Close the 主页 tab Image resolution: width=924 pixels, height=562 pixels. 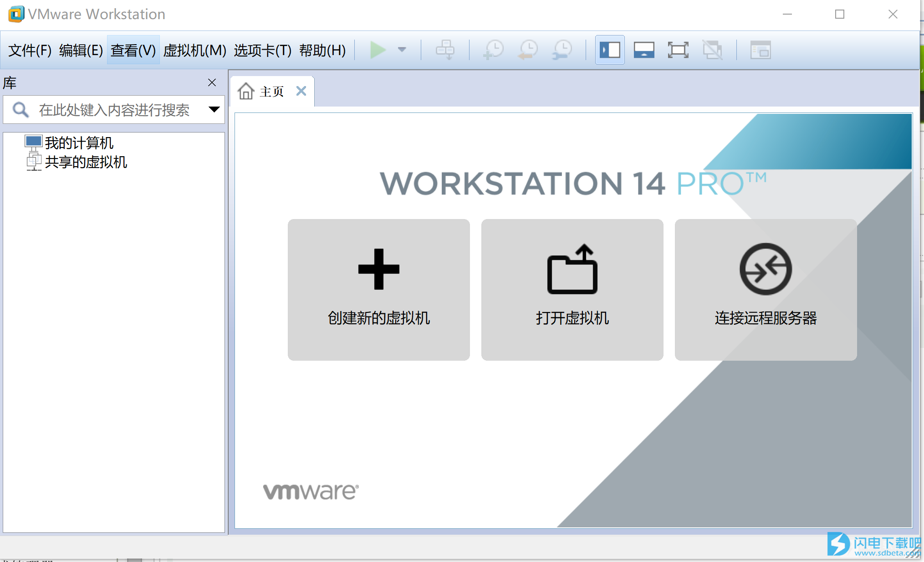(301, 91)
